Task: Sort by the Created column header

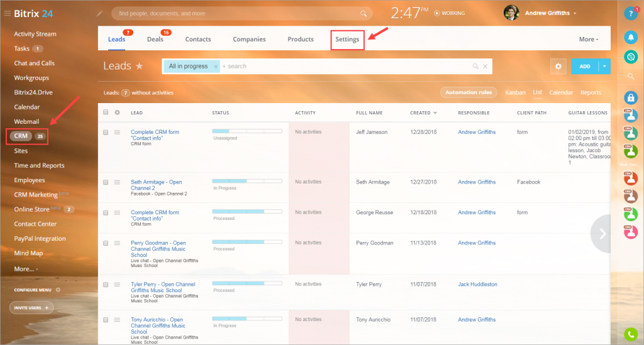Action: coord(423,113)
